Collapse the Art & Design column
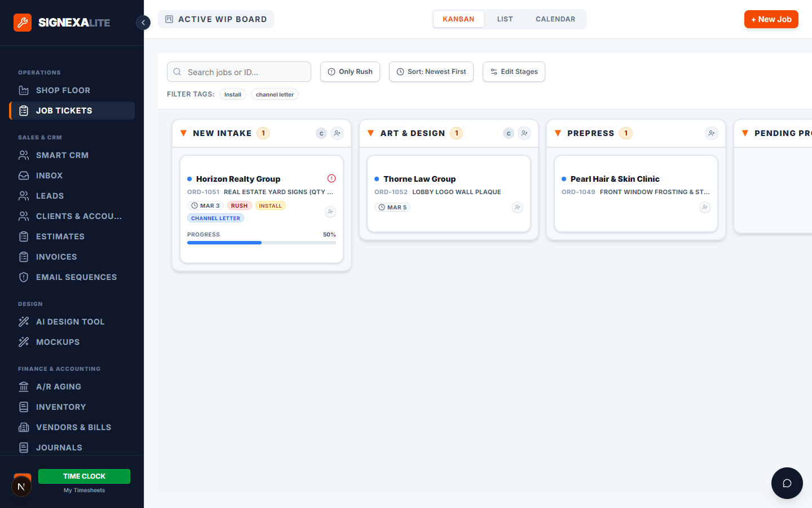 pyautogui.click(x=370, y=133)
